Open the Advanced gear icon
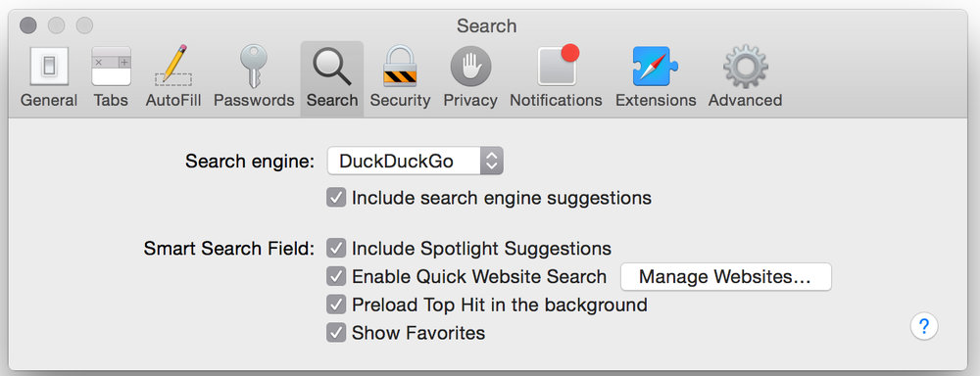This screenshot has height=376, width=980. pos(745,67)
